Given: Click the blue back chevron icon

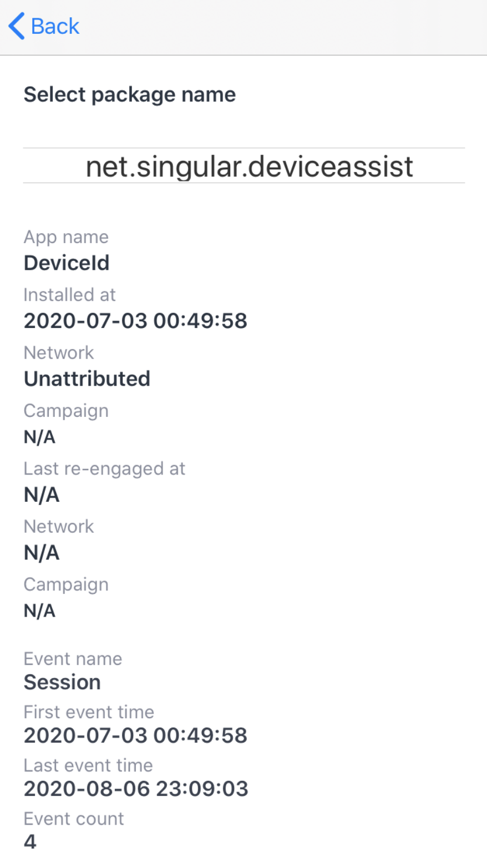Looking at the screenshot, I should click(16, 26).
